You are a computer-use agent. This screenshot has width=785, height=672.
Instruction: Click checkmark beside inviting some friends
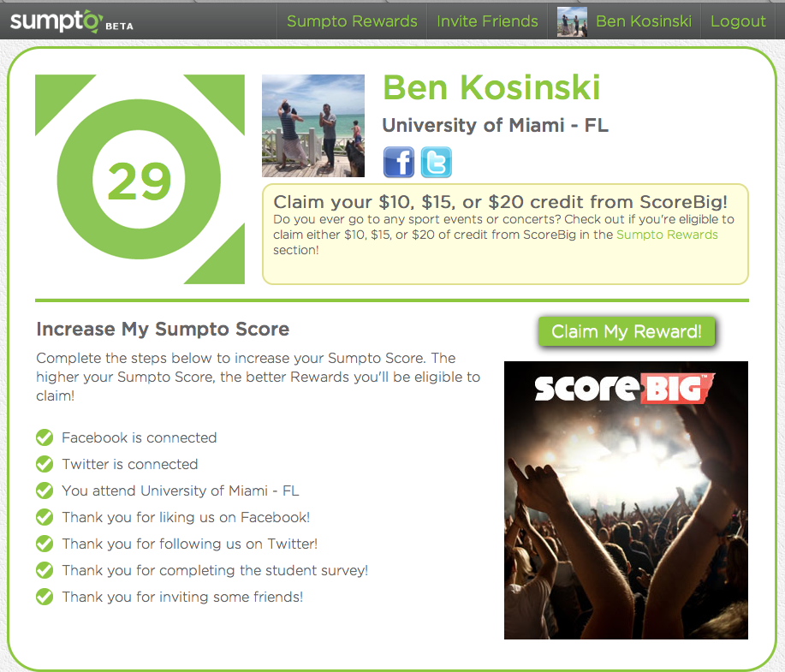pyautogui.click(x=45, y=597)
